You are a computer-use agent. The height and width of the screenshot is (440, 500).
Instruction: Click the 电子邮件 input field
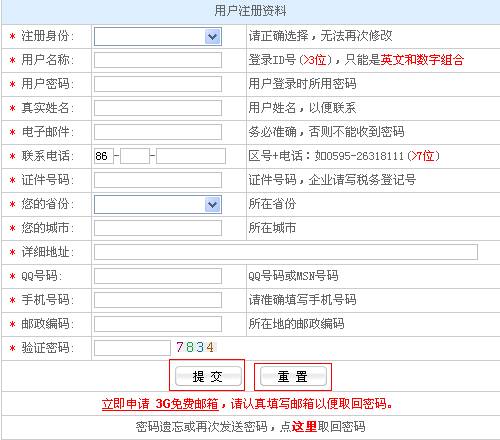point(158,132)
